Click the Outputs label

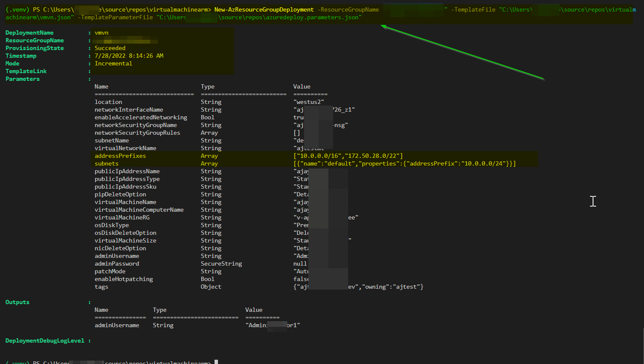[18, 302]
